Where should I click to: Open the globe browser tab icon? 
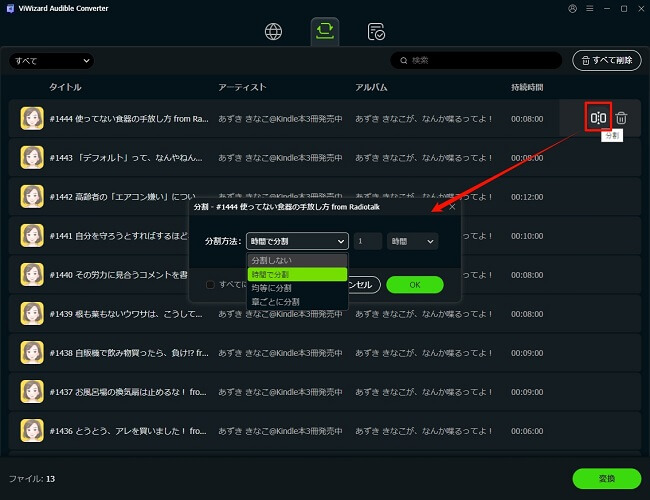coord(273,32)
